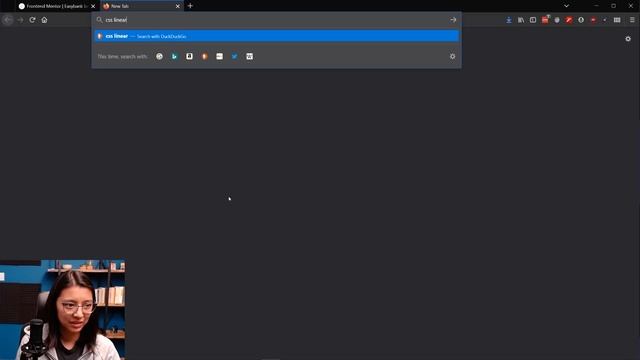Click the red extension icon with a slash
This screenshot has height=360, width=640.
coord(569,20)
